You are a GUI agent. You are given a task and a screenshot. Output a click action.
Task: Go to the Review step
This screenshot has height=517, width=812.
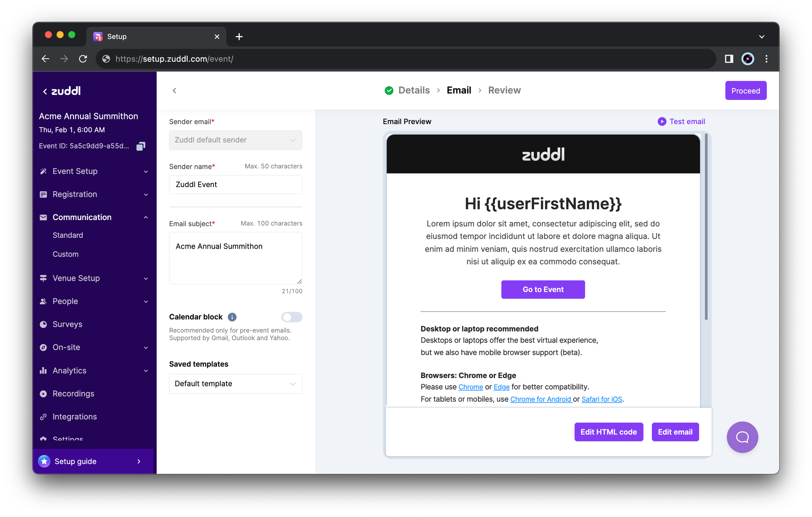[504, 90]
